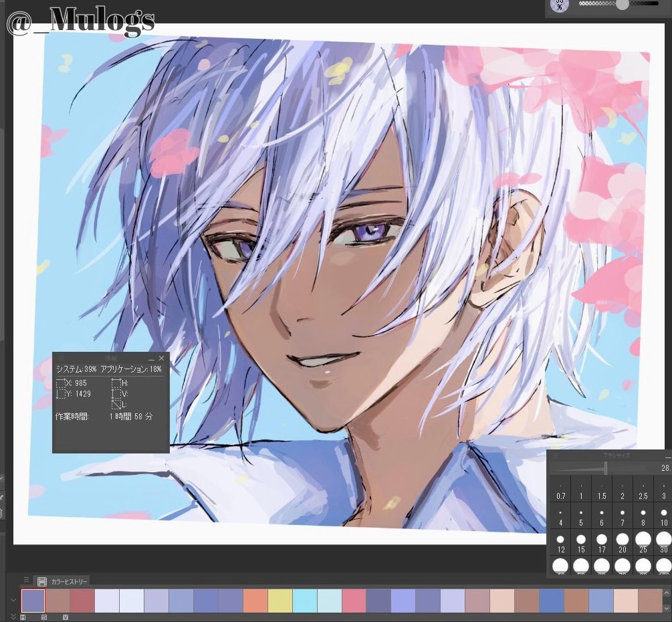
Task: Select the 1.5 brush size preset
Action: pos(602,489)
